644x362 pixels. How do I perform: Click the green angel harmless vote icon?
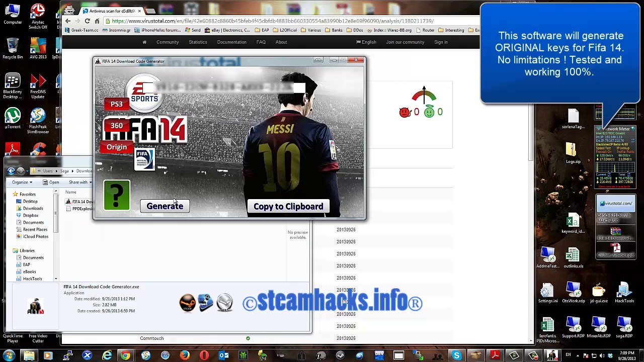click(429, 112)
